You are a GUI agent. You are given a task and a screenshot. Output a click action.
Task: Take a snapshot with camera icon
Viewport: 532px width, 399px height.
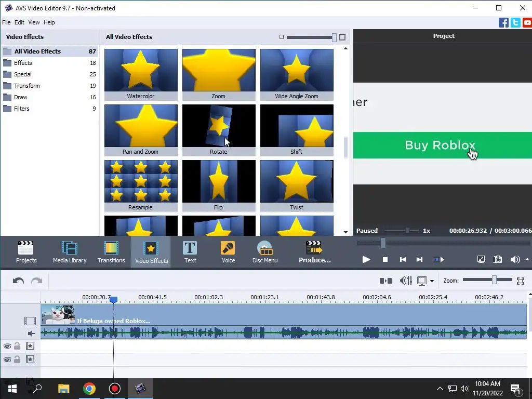497,260
